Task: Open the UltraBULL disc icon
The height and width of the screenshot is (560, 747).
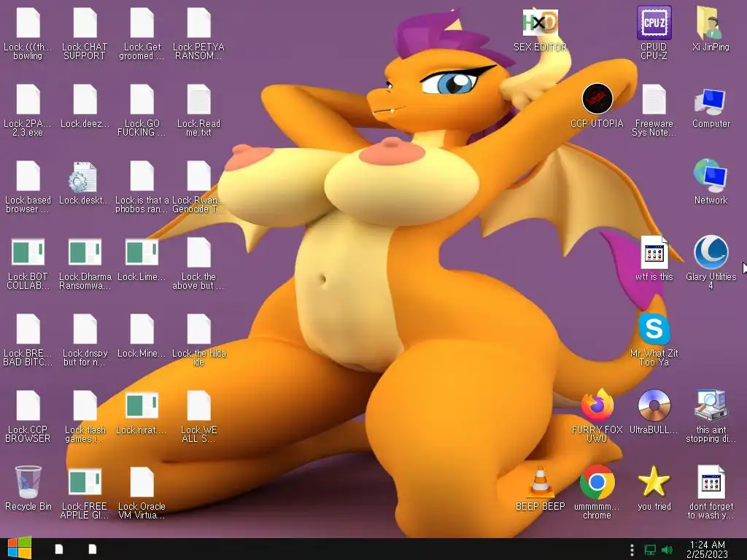Action: click(654, 405)
